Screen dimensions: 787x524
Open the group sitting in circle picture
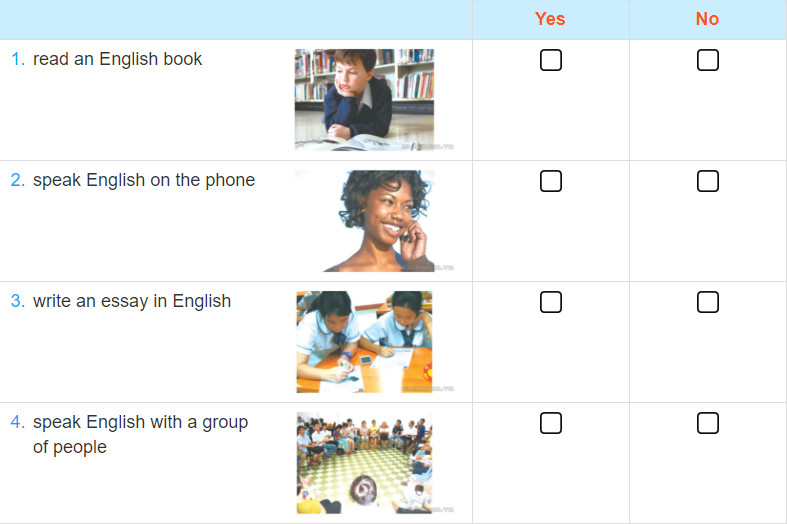pos(364,463)
